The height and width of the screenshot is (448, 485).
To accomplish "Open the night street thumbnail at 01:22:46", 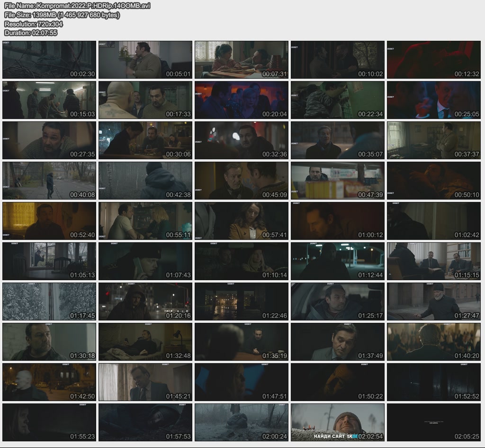I will click(x=241, y=302).
